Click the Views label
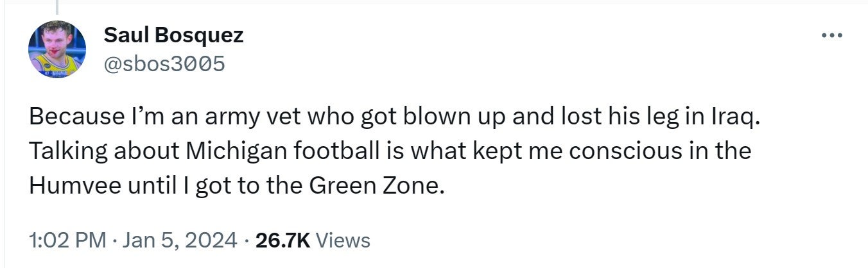The image size is (868, 268). [x=343, y=240]
